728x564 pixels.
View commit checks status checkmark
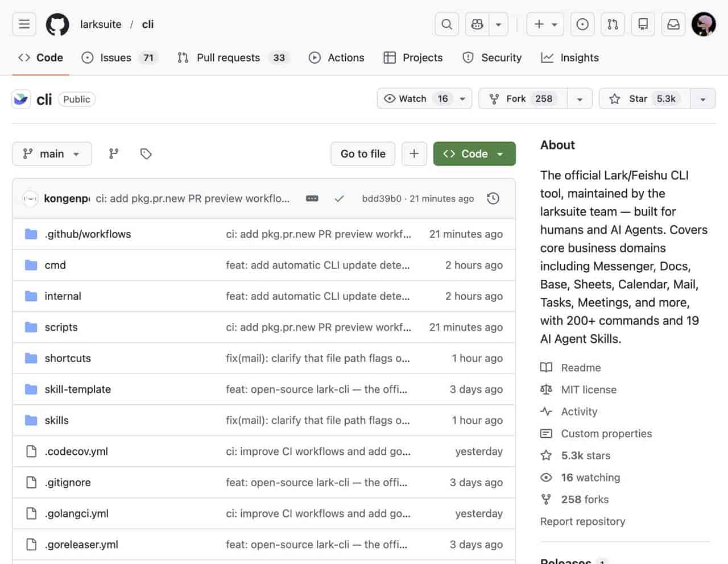point(340,198)
